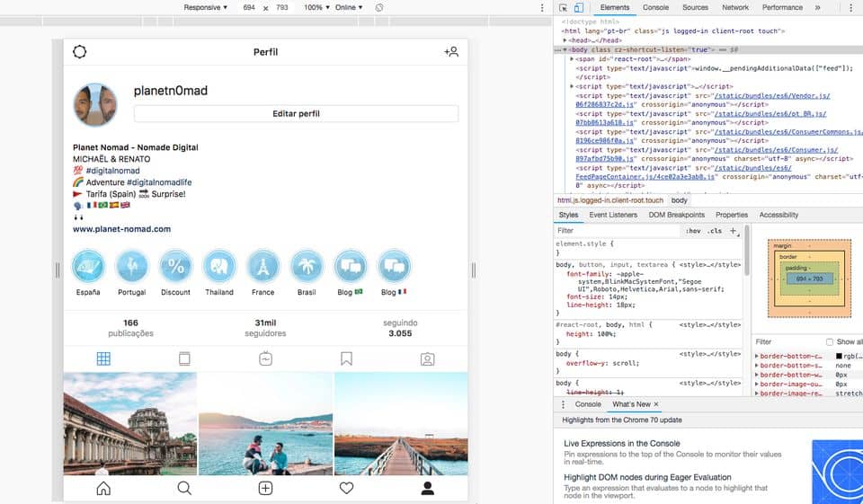View the 31mil seguidores list
Viewport: 863px width, 504px height.
click(x=265, y=328)
